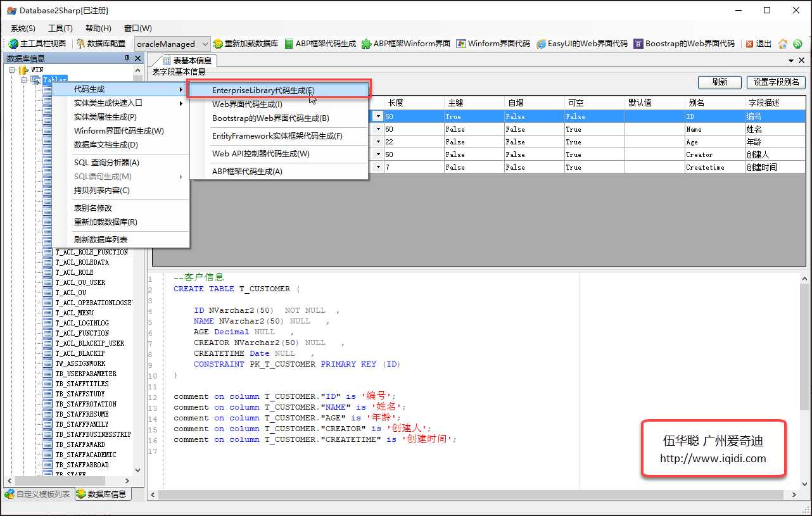Click the home icon in the toolbar
The width and height of the screenshot is (812, 516).
point(783,44)
